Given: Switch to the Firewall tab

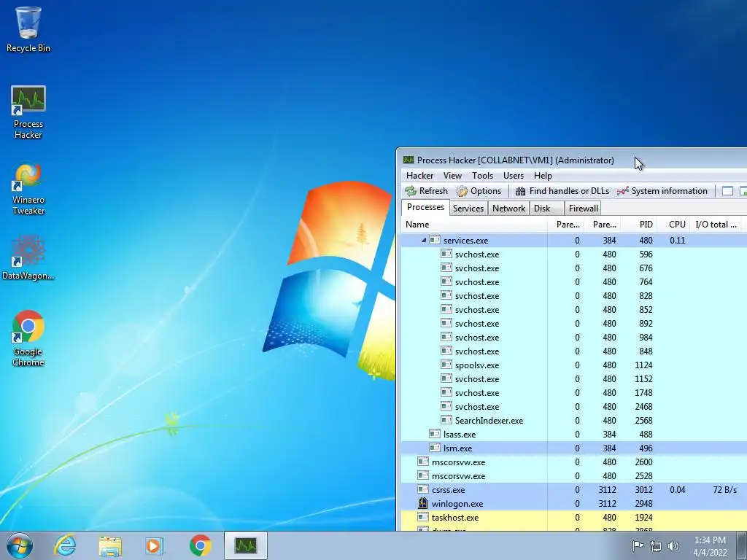Looking at the screenshot, I should pyautogui.click(x=583, y=209).
